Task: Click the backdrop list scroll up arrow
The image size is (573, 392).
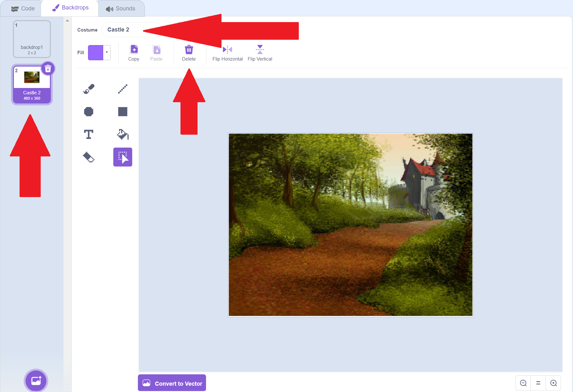Action: pos(67,20)
